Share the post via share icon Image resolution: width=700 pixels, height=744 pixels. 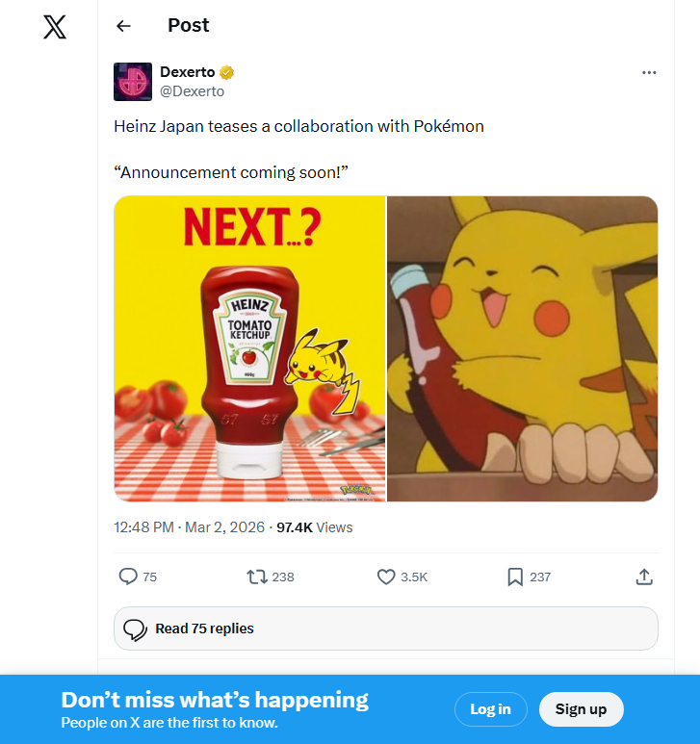[644, 577]
